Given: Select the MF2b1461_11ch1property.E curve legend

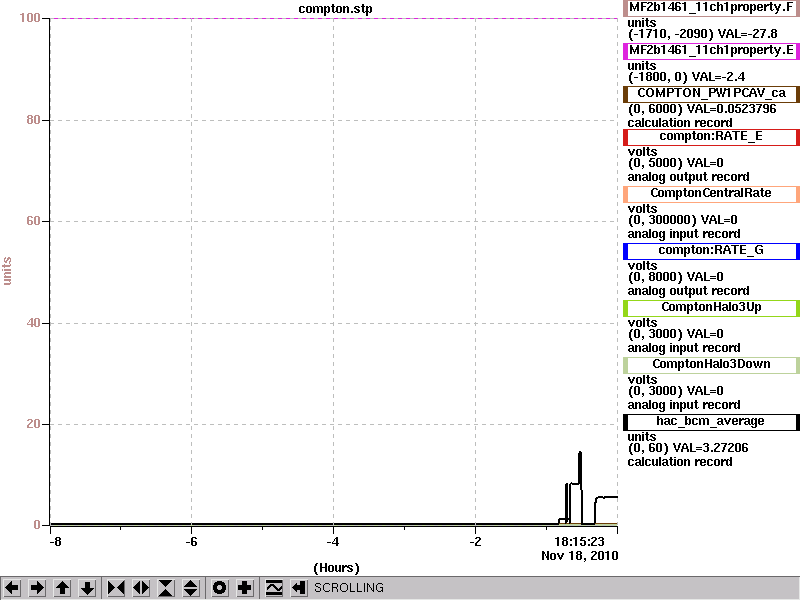Looking at the screenshot, I should pos(711,51).
